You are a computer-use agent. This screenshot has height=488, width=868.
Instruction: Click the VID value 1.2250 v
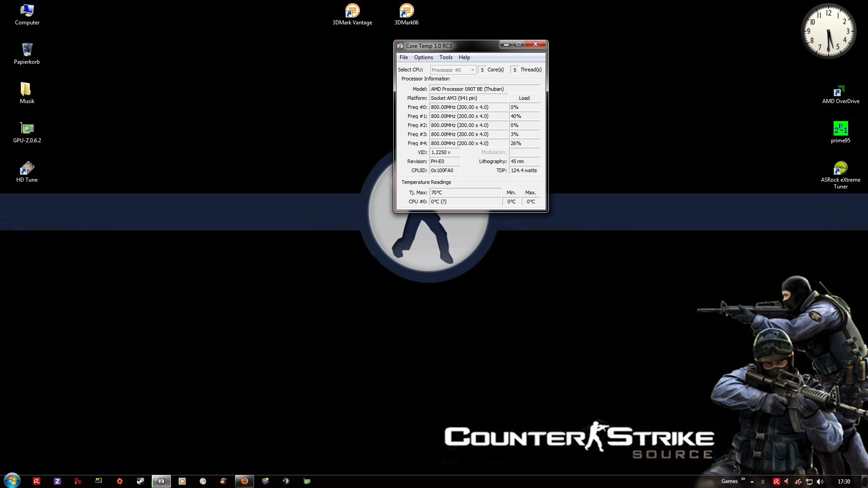[445, 152]
